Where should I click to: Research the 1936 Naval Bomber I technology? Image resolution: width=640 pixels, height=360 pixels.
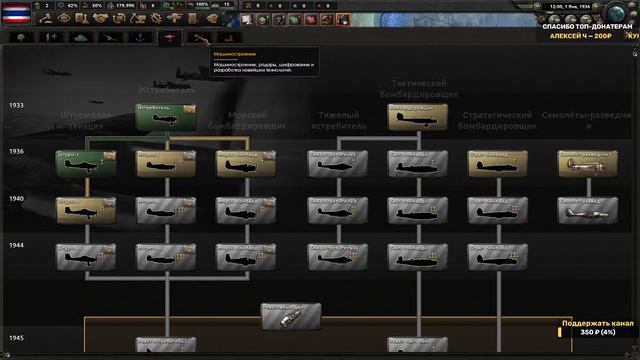(246, 164)
